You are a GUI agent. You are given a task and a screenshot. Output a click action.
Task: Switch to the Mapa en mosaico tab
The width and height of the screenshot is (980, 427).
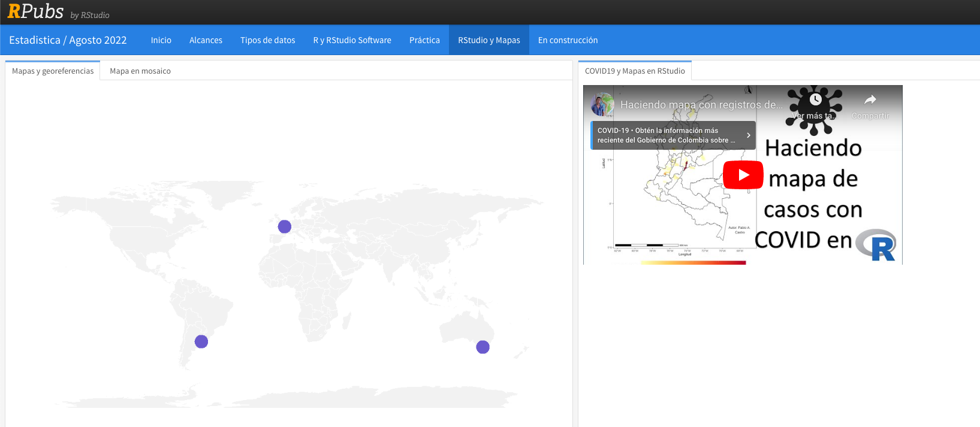[x=140, y=71]
